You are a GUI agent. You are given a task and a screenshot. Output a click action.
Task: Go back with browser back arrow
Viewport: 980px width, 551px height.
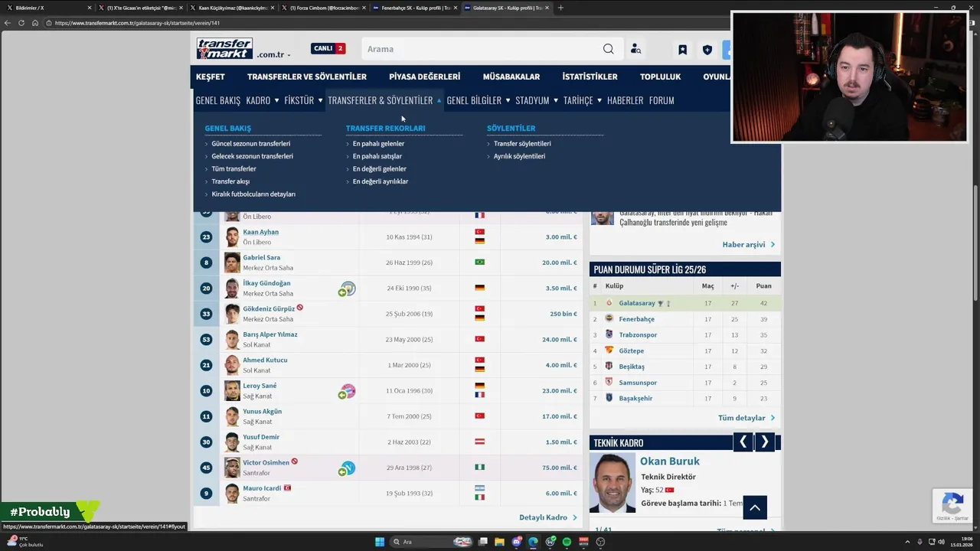coord(7,23)
